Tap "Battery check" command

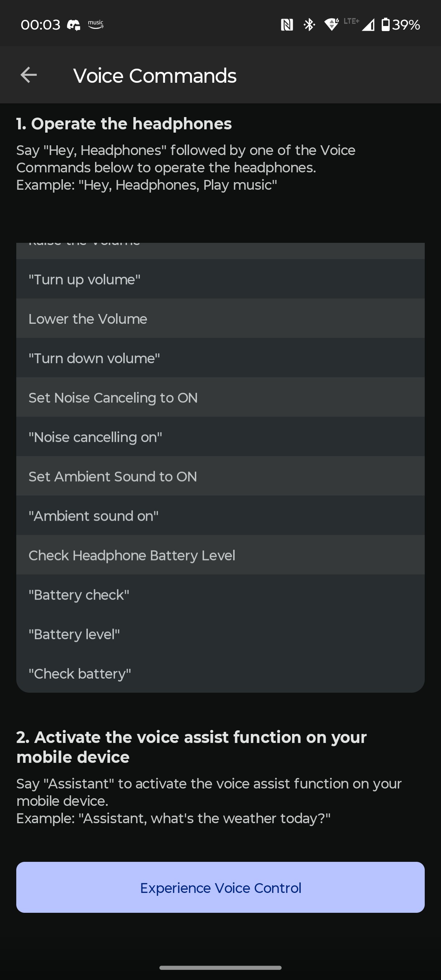coord(220,595)
